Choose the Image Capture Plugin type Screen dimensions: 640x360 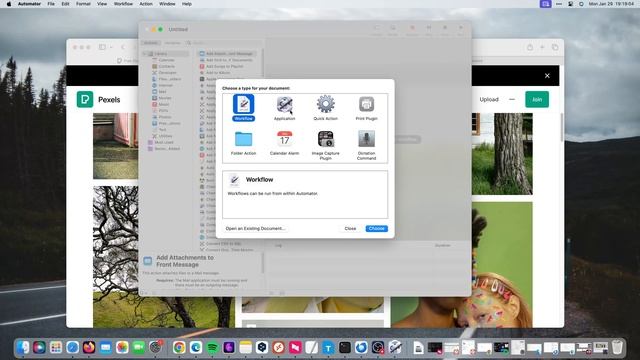click(x=325, y=145)
